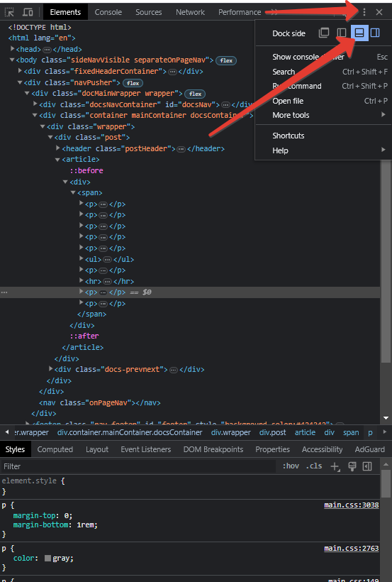Click the ellipsis inside the head node
Image resolution: width=392 pixels, height=582 pixels.
pyautogui.click(x=47, y=50)
